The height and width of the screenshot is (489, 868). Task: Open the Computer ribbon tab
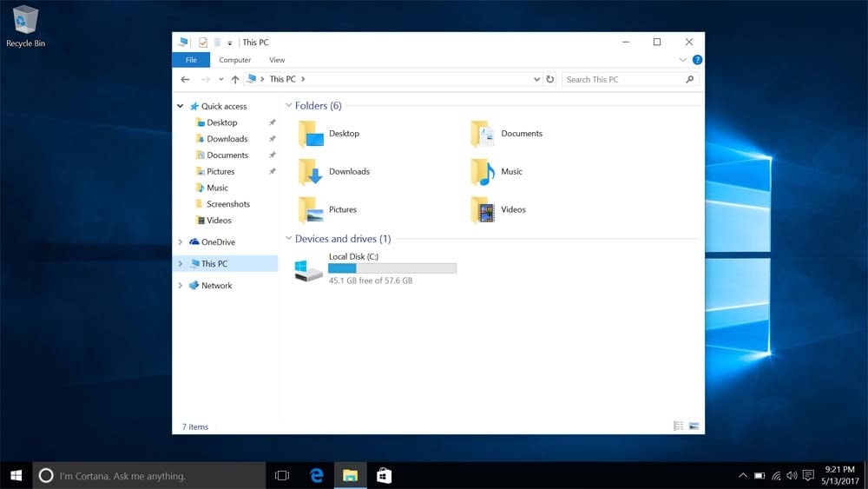(234, 60)
